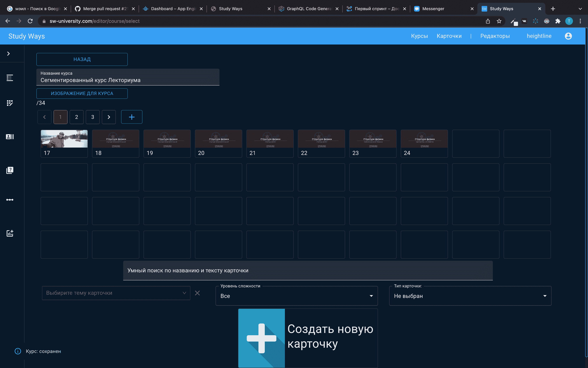Viewport: 588px width, 368px height.
Task: Open the triangle-nodes extension icon
Action: 535,21
